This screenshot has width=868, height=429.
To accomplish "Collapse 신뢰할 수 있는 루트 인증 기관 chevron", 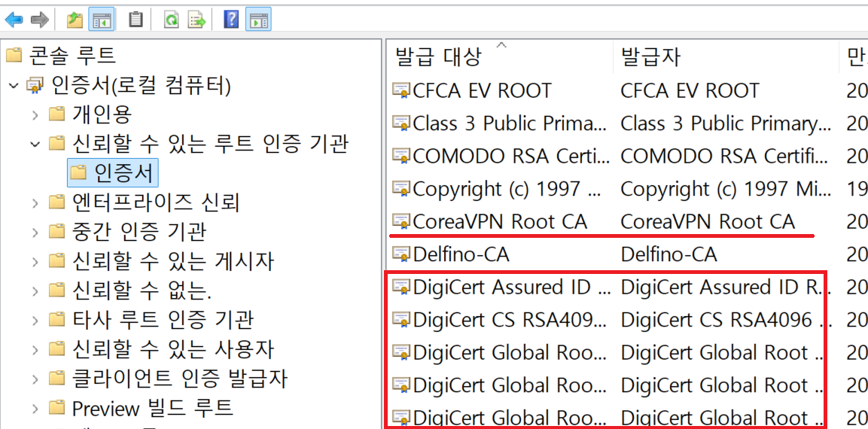I will coord(35,144).
